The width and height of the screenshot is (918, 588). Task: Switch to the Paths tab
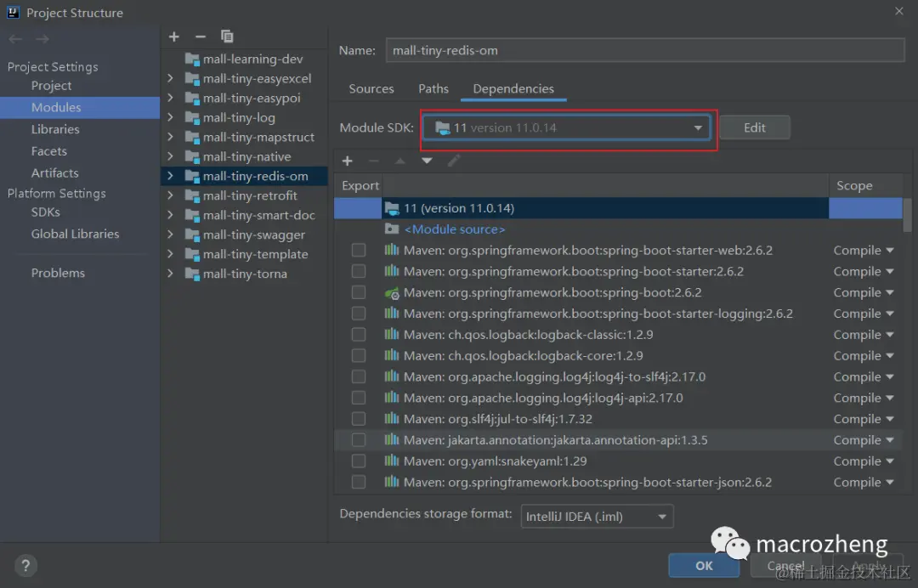point(433,89)
